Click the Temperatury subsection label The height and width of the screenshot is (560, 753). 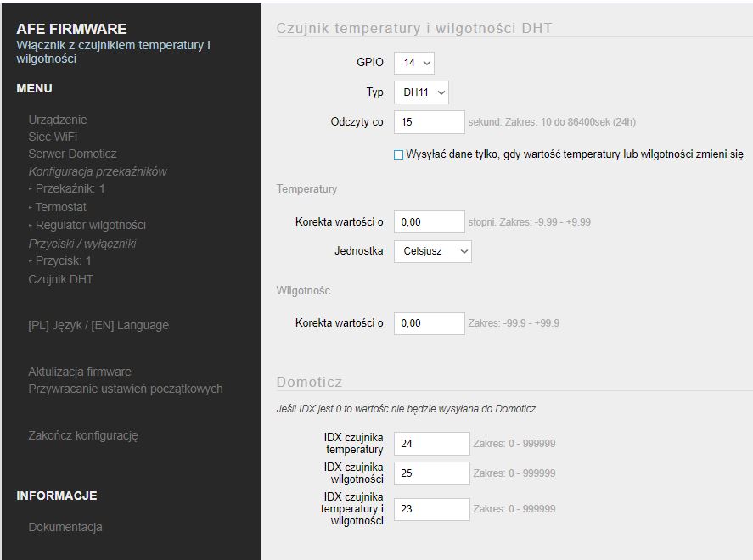[306, 189]
